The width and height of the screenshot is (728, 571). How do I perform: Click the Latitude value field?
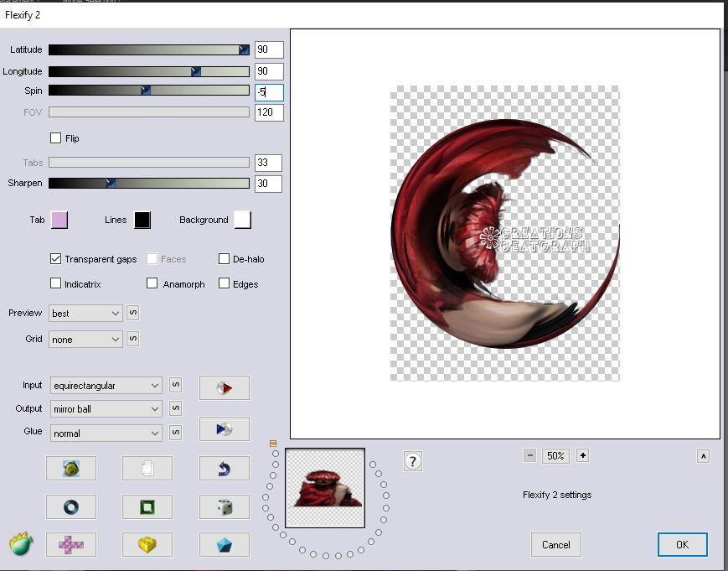tap(269, 49)
